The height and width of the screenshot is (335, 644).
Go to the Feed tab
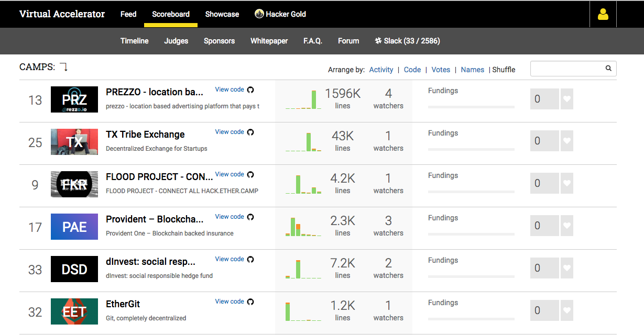(128, 14)
